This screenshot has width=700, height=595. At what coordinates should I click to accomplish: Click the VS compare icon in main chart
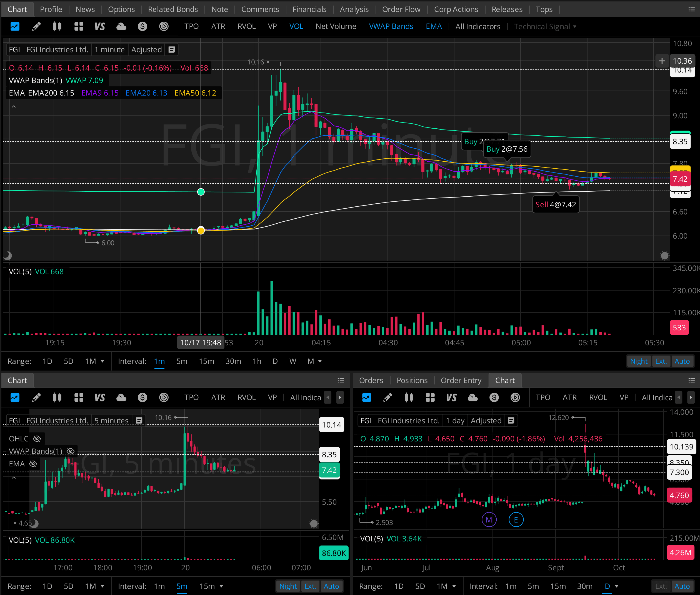coord(99,26)
